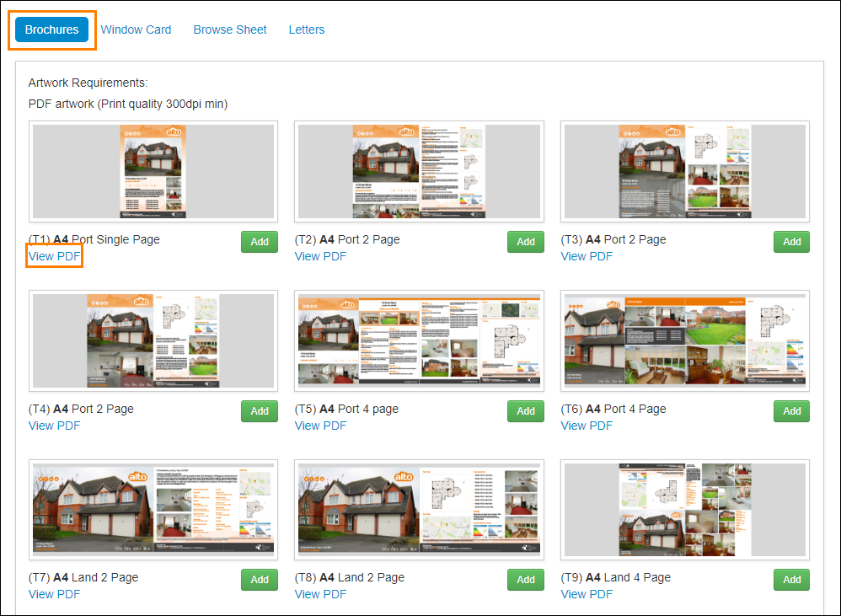841x616 pixels.
Task: View PDF for T7 template
Action: tap(54, 594)
